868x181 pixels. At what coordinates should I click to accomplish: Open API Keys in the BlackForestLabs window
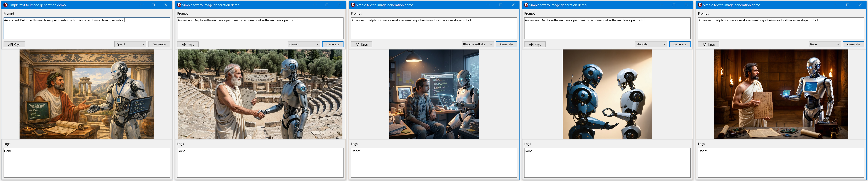(x=362, y=44)
